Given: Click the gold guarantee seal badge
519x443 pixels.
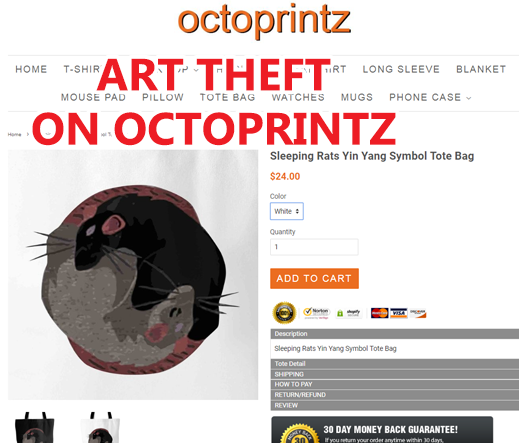Looking at the screenshot, I should [x=284, y=313].
